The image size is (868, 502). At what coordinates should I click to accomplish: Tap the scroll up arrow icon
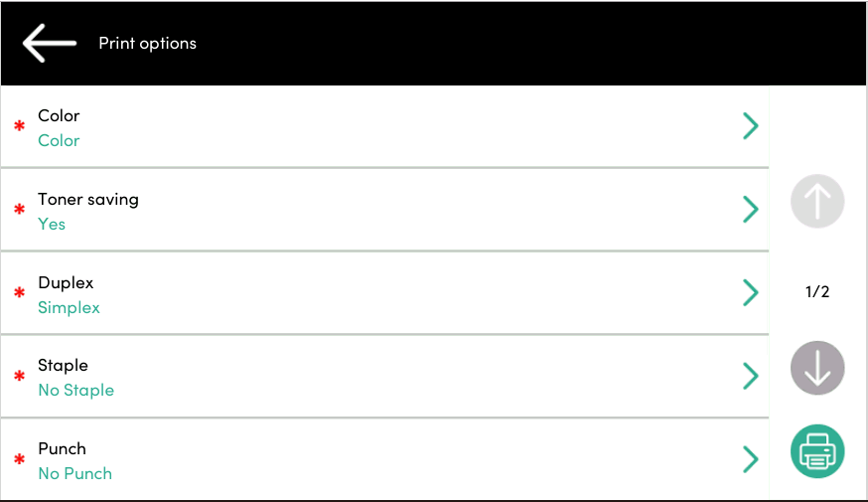[817, 203]
